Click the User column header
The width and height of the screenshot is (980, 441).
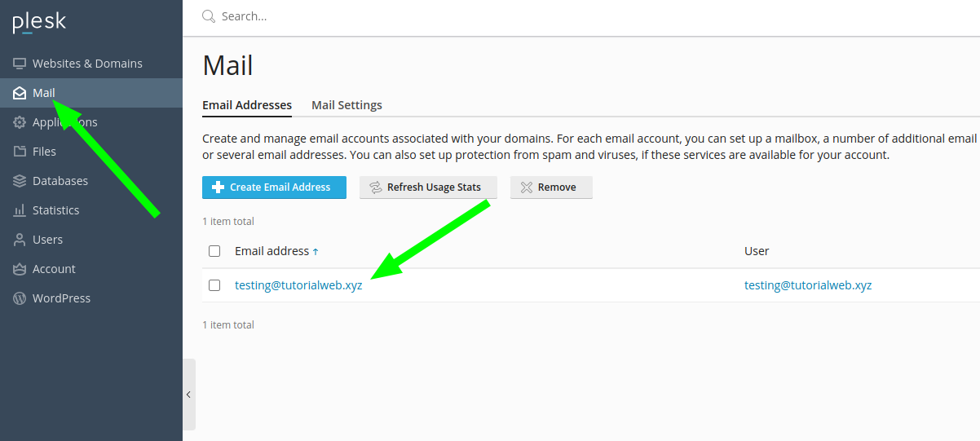click(x=757, y=251)
